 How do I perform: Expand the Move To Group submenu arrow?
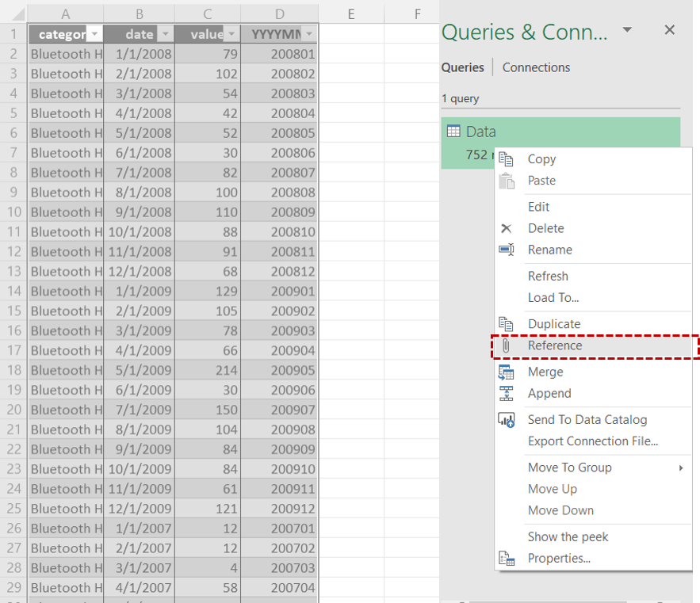click(x=681, y=468)
